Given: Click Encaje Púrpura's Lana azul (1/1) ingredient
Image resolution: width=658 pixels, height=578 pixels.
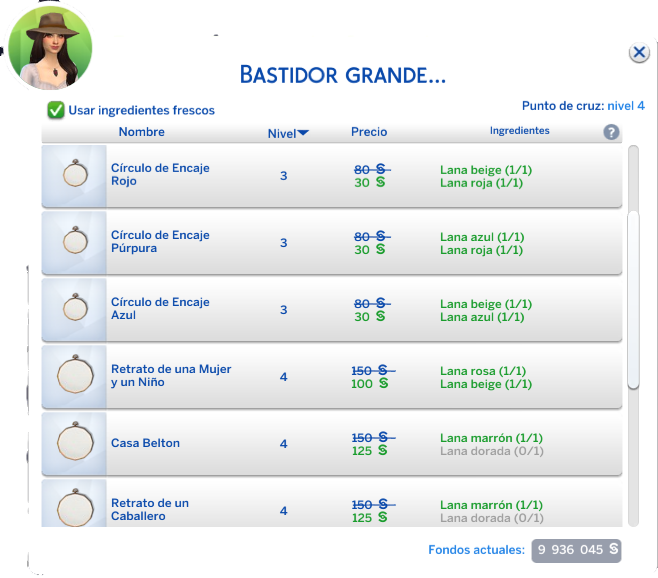Looking at the screenshot, I should coord(482,237).
